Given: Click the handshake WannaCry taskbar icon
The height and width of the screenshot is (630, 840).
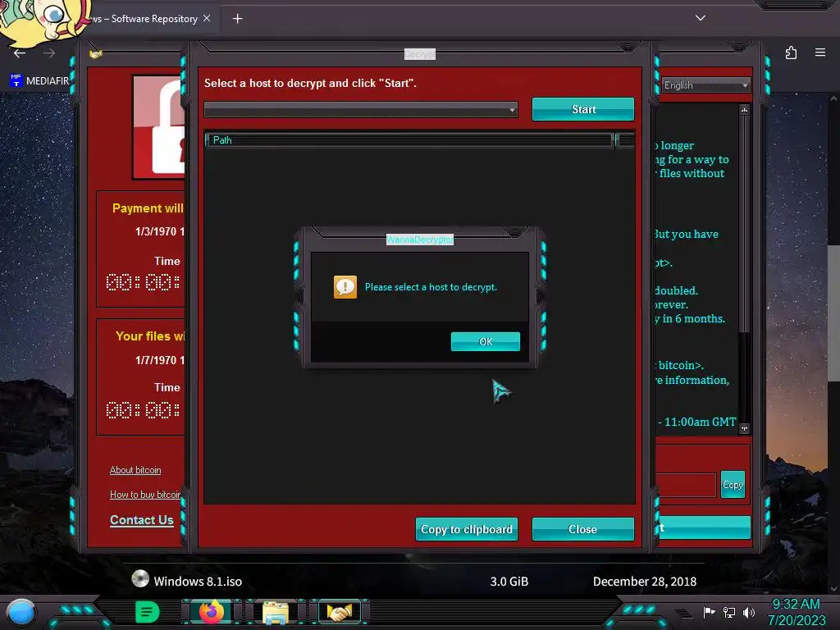Looking at the screenshot, I should 340,612.
